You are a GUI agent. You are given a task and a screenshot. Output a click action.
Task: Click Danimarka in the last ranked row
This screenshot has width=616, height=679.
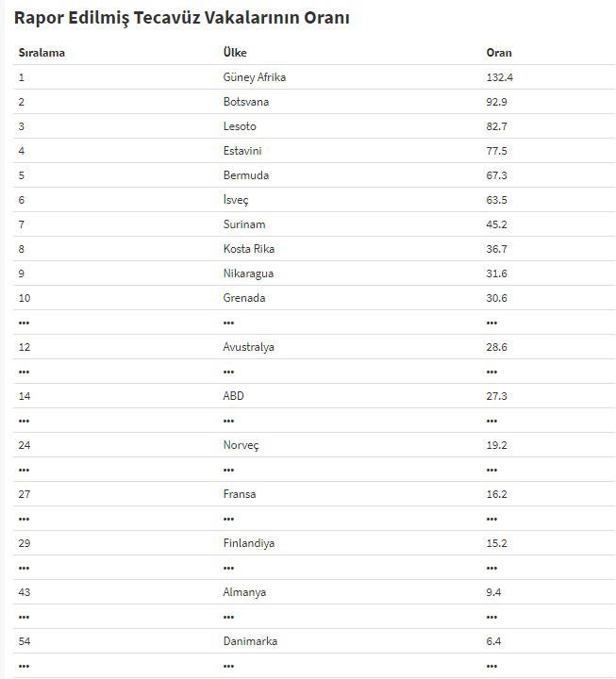[x=250, y=641]
